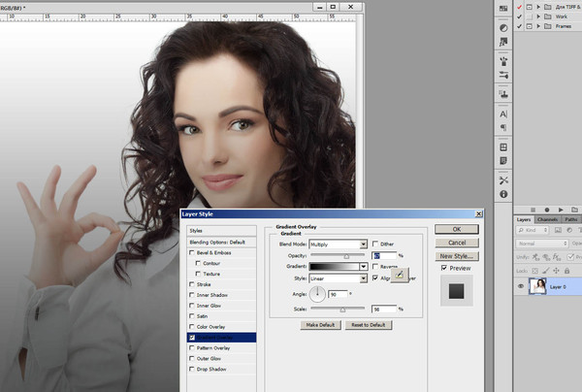Select the Styles entry in Layer Style list

[221, 231]
